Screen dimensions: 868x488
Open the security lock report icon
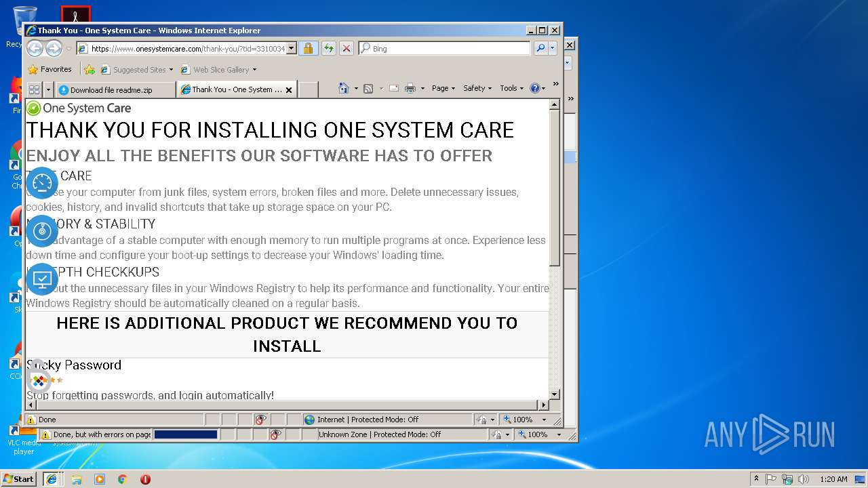click(308, 48)
